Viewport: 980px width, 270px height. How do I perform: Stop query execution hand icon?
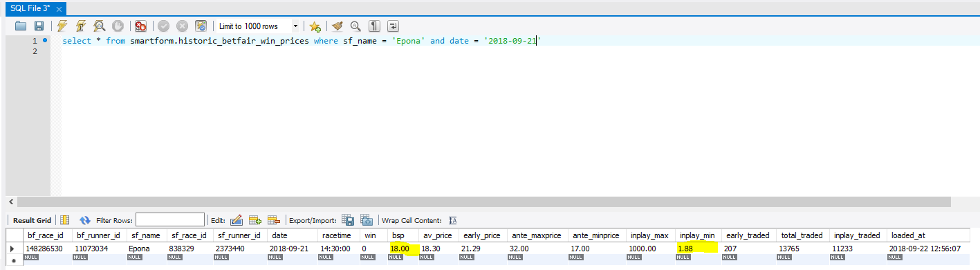[118, 26]
